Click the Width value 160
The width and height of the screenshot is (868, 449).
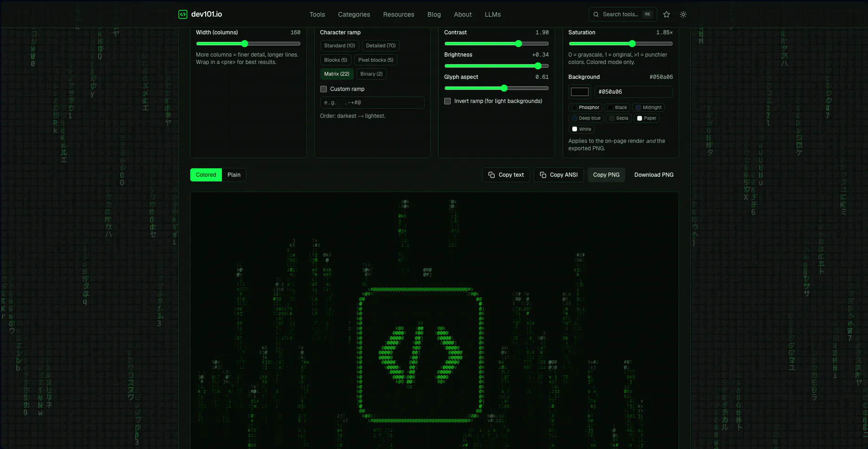coord(295,32)
